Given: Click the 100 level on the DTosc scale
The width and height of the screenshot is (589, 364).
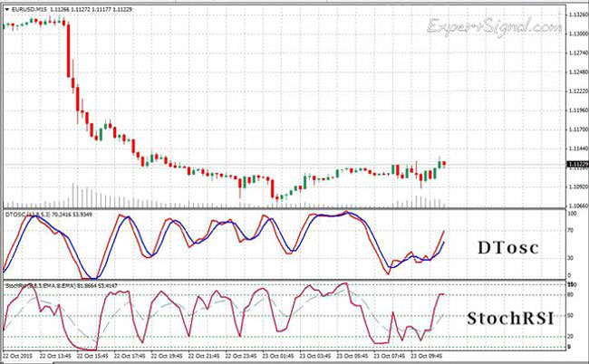Looking at the screenshot, I should (569, 216).
